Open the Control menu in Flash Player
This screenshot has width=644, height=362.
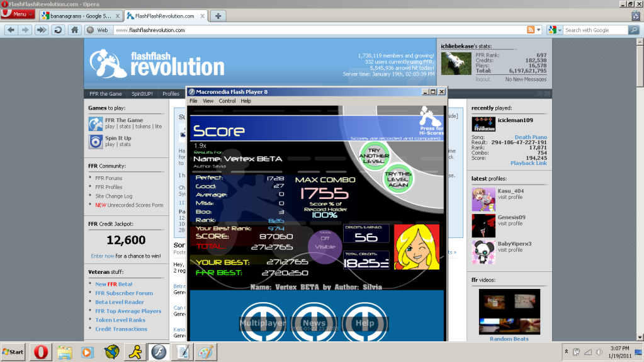click(227, 101)
